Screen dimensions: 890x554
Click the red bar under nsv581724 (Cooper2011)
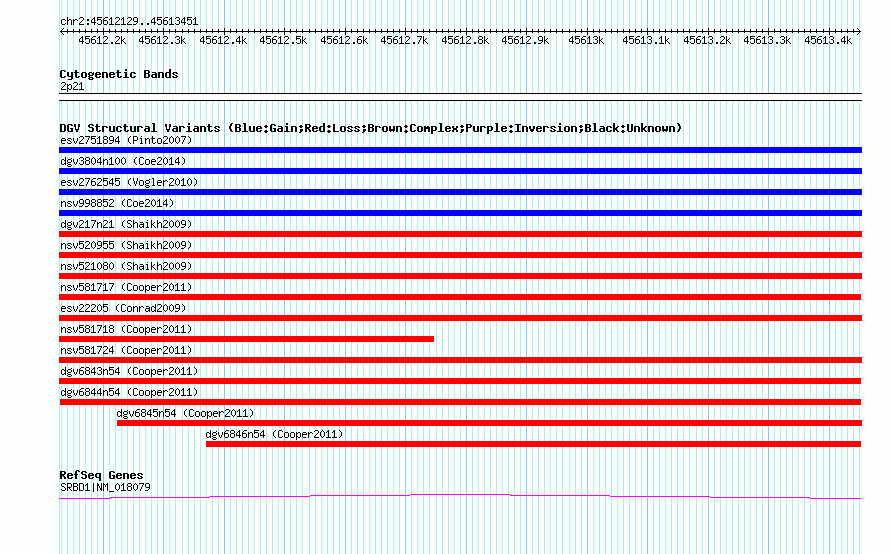coord(460,360)
